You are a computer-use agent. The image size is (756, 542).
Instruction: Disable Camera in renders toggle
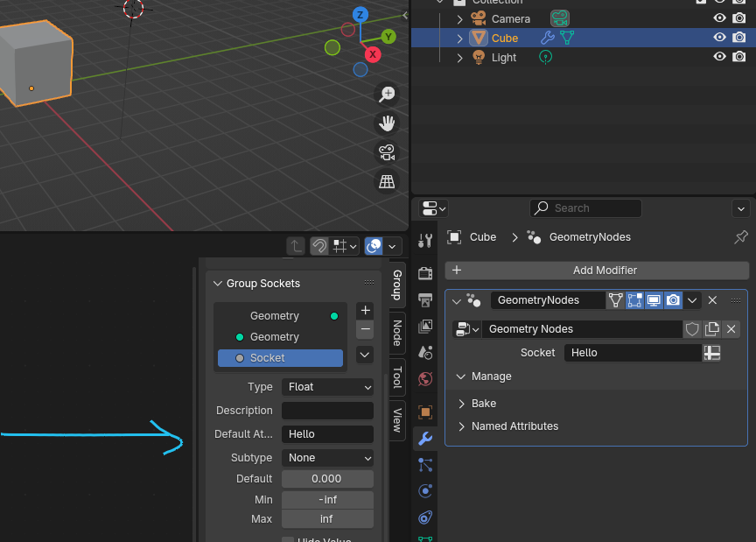(x=738, y=18)
